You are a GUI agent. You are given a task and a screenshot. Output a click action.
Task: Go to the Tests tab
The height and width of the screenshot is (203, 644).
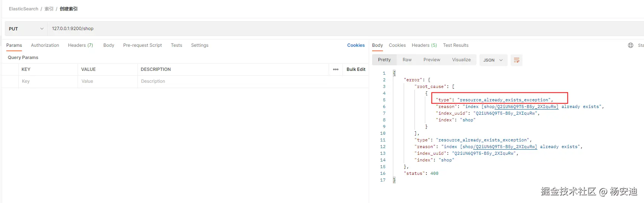(x=176, y=45)
